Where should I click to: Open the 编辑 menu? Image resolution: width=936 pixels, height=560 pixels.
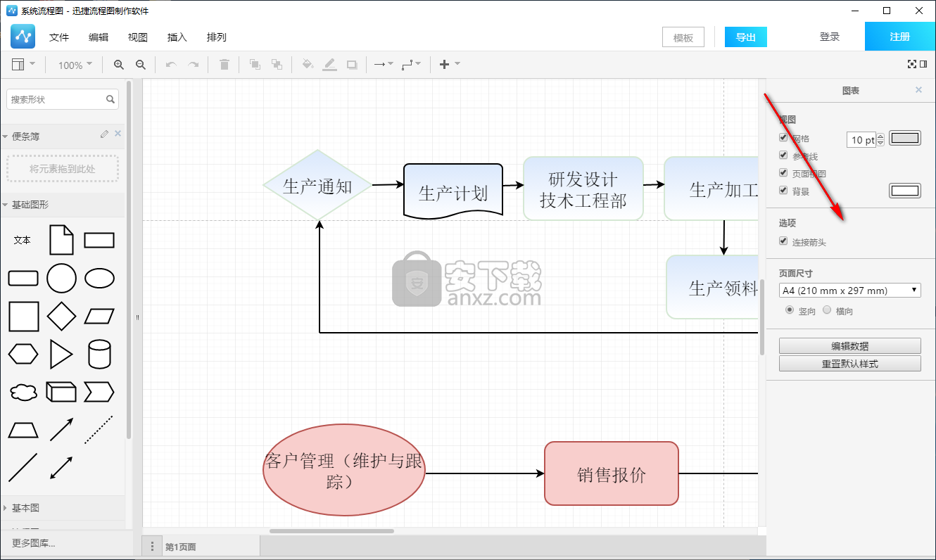99,37
